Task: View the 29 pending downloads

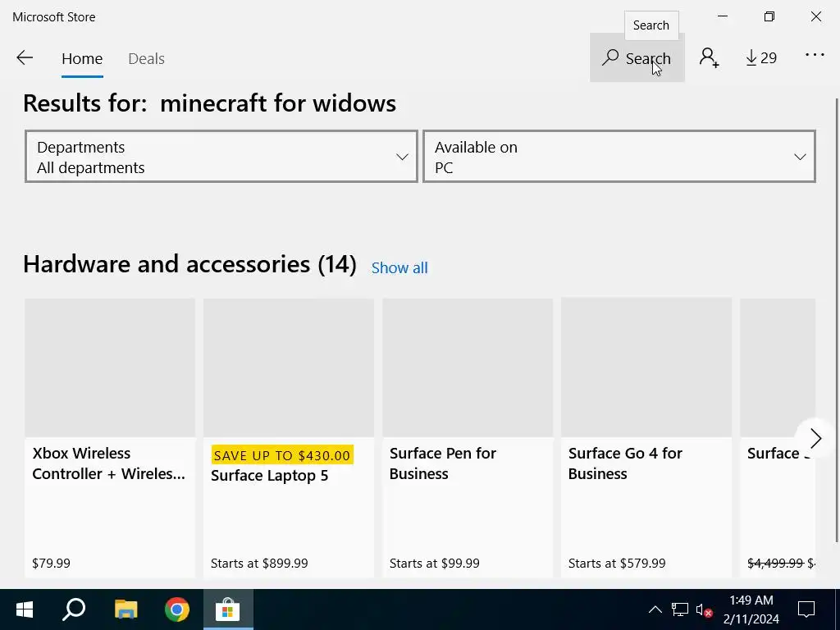Action: pyautogui.click(x=761, y=58)
